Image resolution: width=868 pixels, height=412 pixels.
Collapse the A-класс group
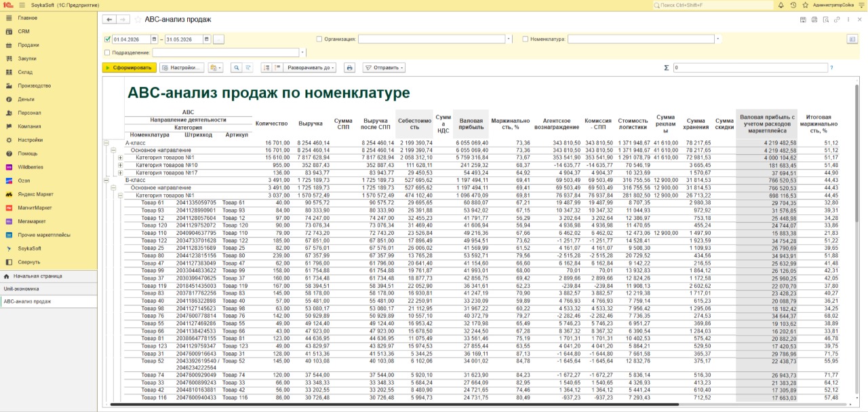[x=106, y=143]
